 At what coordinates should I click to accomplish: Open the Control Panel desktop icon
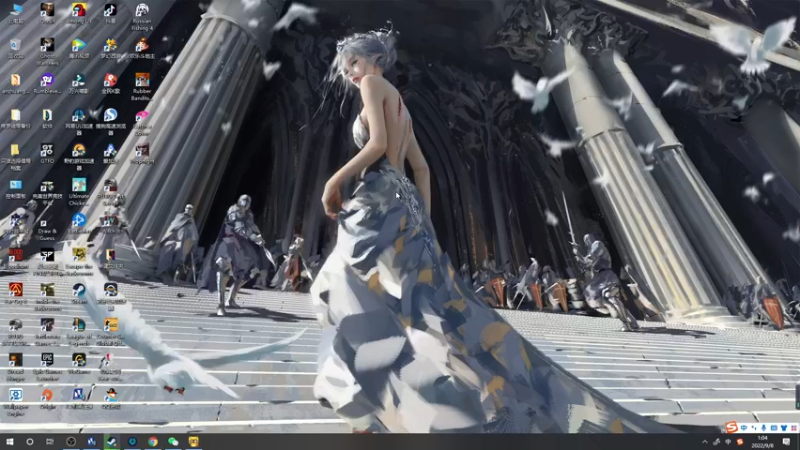[16, 185]
